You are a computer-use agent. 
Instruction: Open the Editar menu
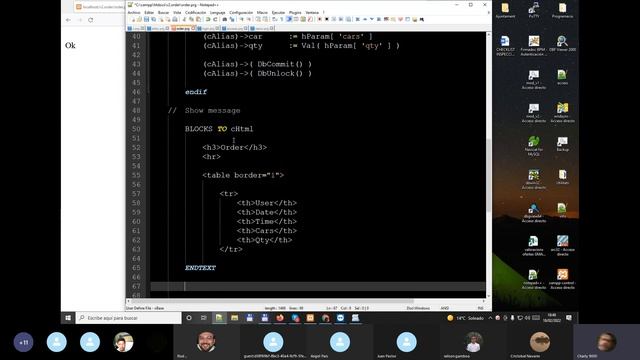point(149,13)
